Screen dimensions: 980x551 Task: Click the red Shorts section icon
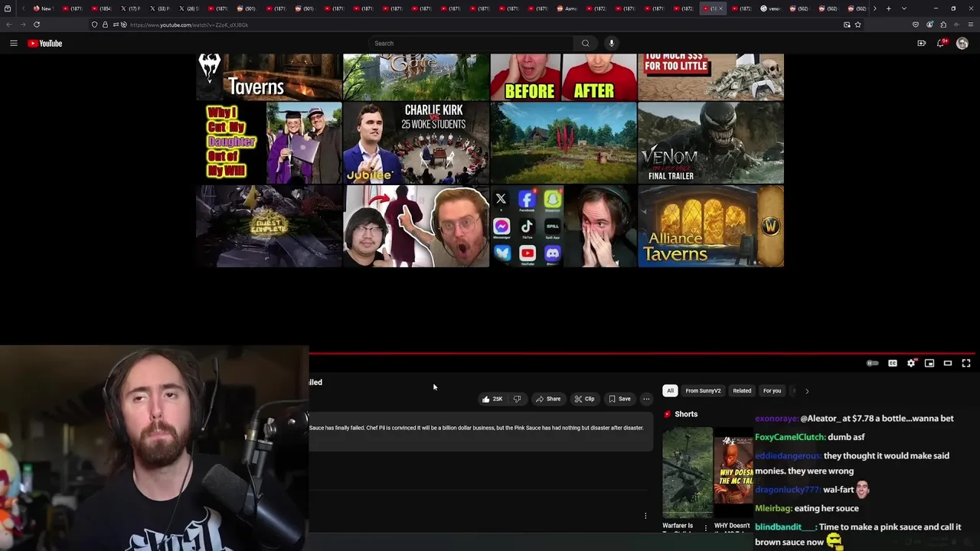(668, 414)
